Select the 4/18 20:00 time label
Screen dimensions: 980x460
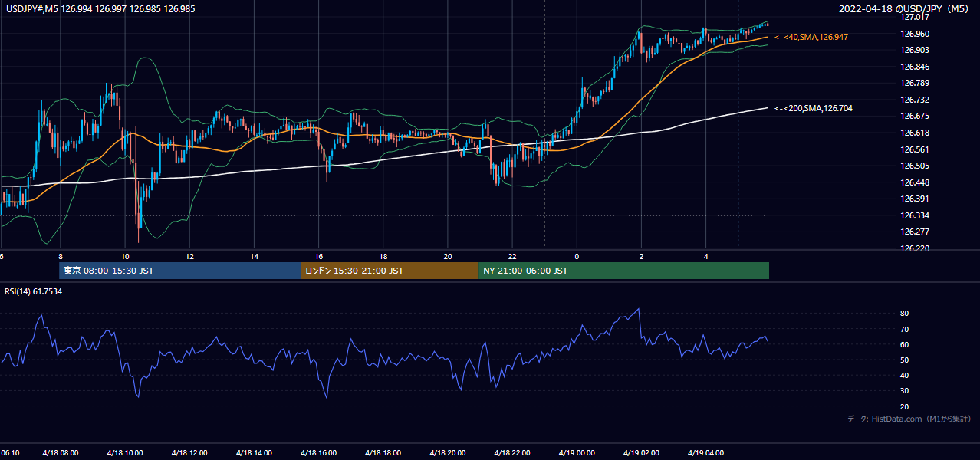coord(448,453)
